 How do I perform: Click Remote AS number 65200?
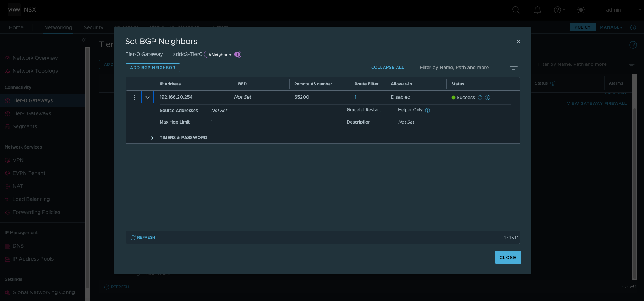point(302,97)
